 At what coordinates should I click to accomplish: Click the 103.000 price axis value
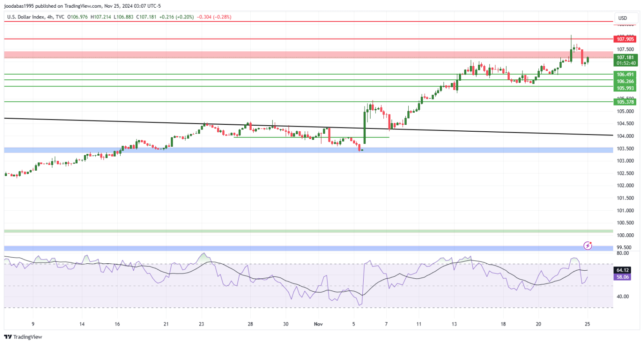point(625,161)
